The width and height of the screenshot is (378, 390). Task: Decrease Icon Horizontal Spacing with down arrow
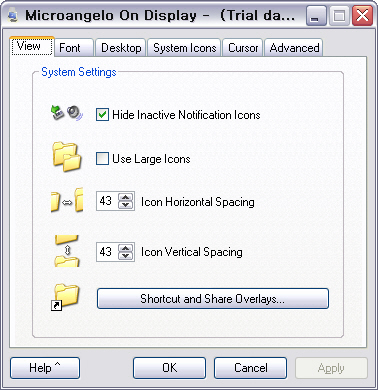click(x=126, y=205)
